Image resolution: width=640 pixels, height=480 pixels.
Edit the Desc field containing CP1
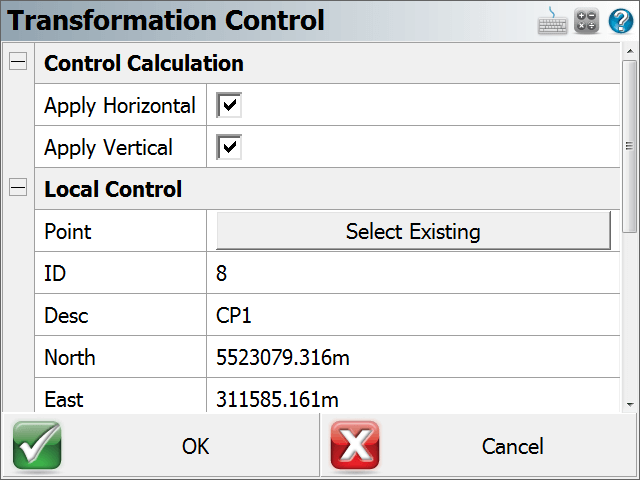click(x=413, y=315)
